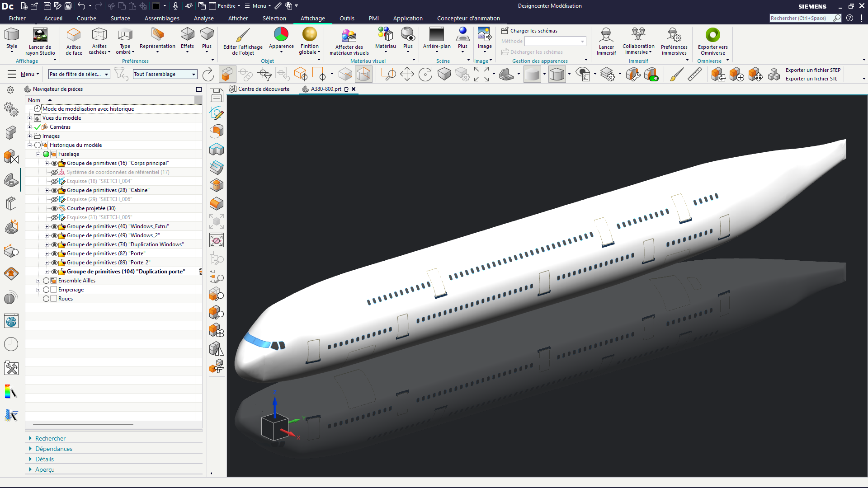Show hidden Esquisse (18) "SKETCH_004"
The width and height of the screenshot is (868, 488).
tap(54, 181)
